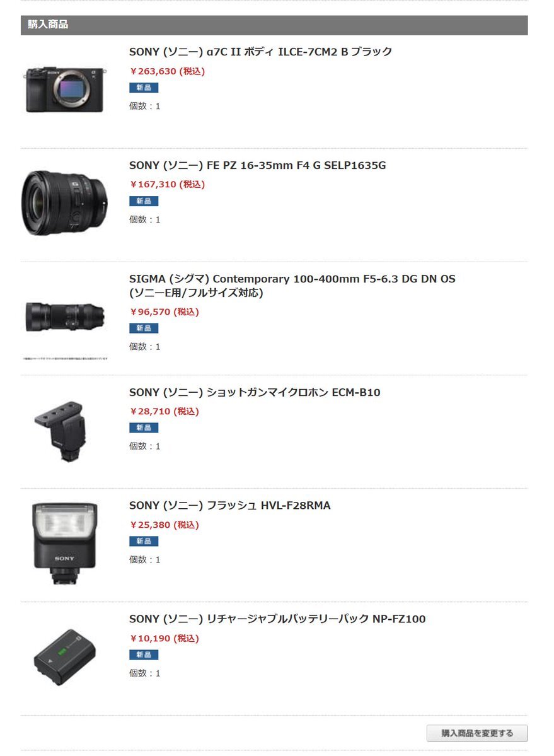
Task: Open the ショットガンマイクロホン ECM-B10 title
Action: point(255,392)
